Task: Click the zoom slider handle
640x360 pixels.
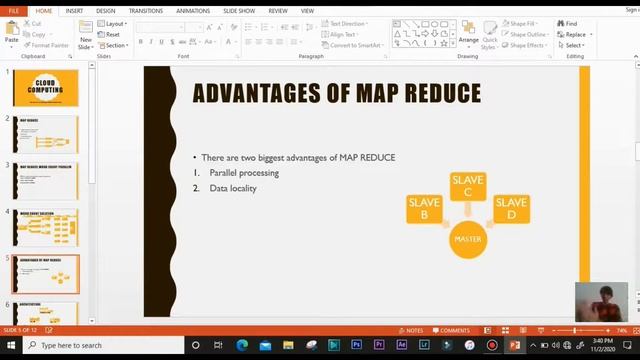Action: [x=575, y=330]
